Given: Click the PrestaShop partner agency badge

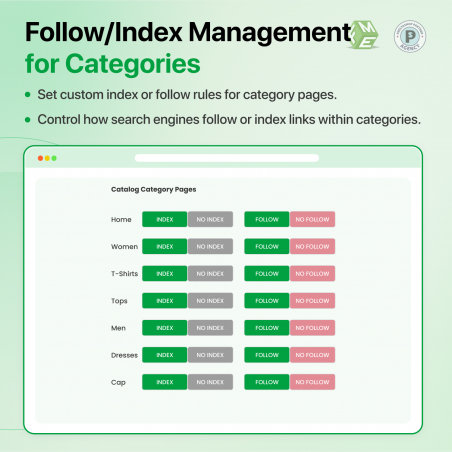Looking at the screenshot, I should click(x=410, y=36).
